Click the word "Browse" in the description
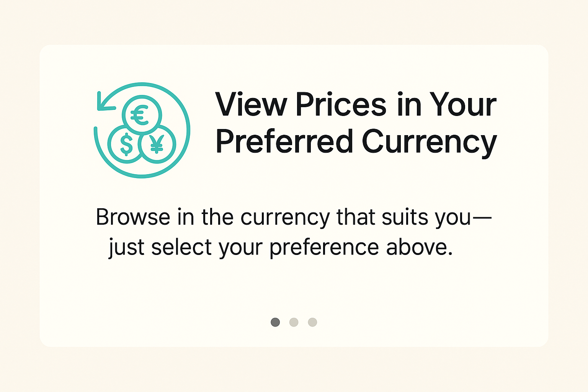This screenshot has height=392, width=588. click(x=133, y=217)
